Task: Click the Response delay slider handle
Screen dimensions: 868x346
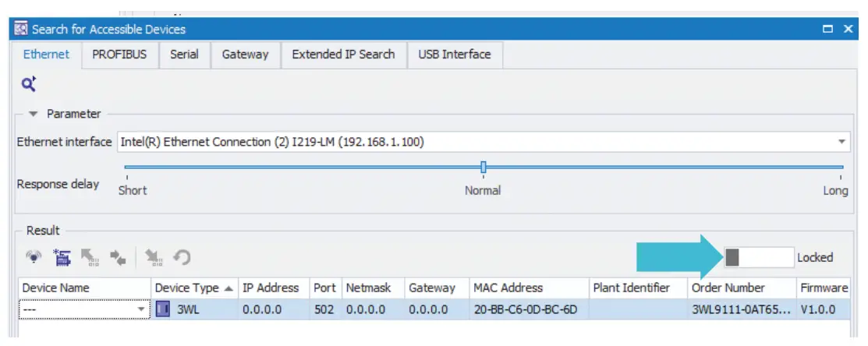Action: pos(484,167)
